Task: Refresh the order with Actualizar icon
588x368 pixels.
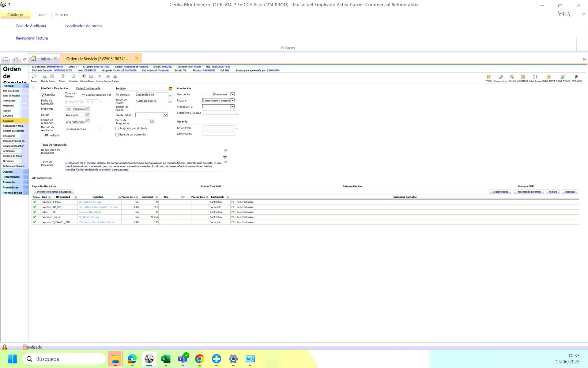Action: click(73, 77)
